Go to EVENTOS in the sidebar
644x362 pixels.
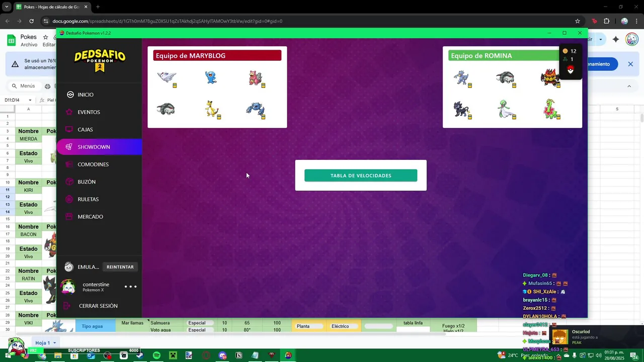[x=99, y=112]
